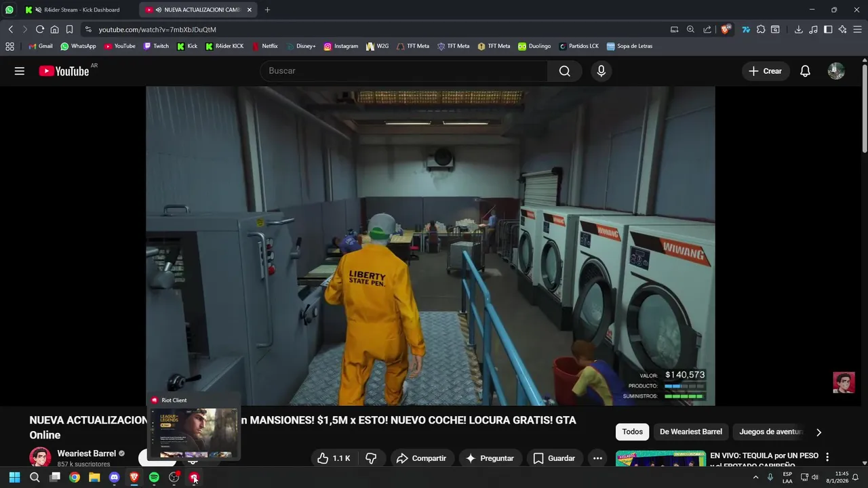The height and width of the screenshot is (488, 868).
Task: Dislike the video with thumbs-down
Action: 371,458
